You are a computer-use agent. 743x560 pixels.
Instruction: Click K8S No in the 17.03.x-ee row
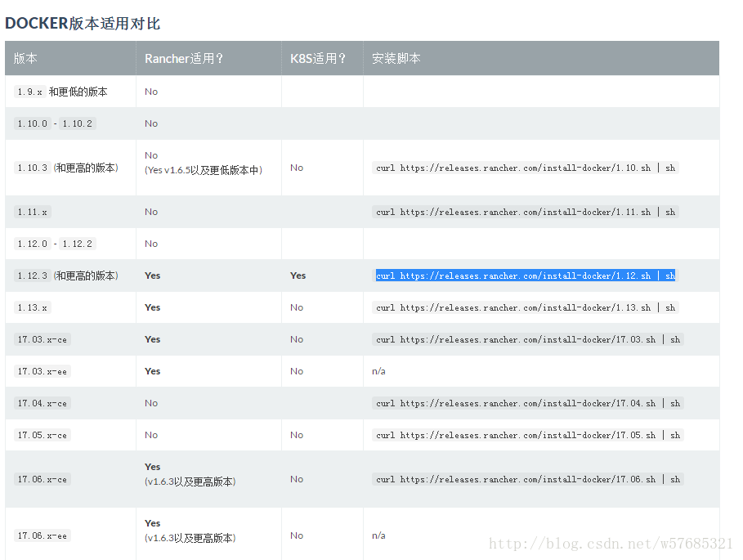tap(297, 371)
